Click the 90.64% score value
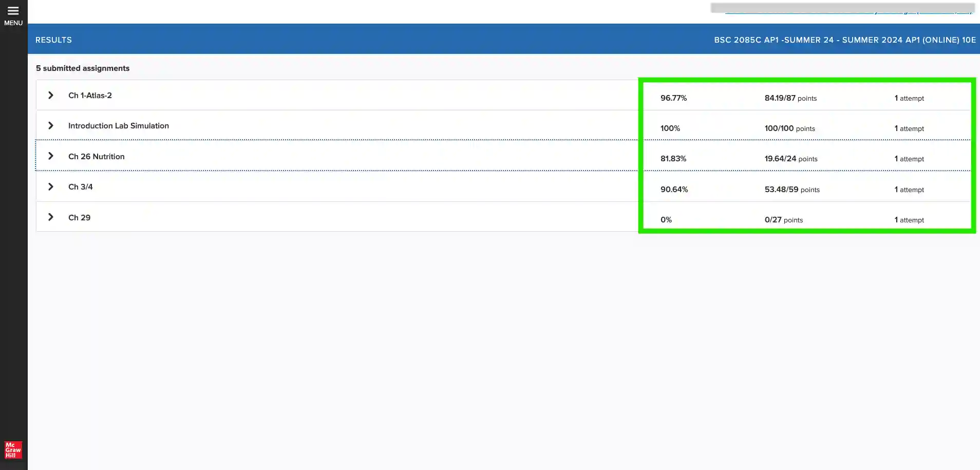 [x=674, y=189]
